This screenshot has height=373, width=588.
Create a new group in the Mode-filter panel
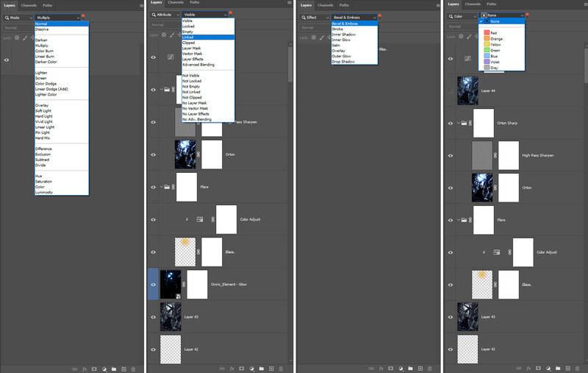114,369
